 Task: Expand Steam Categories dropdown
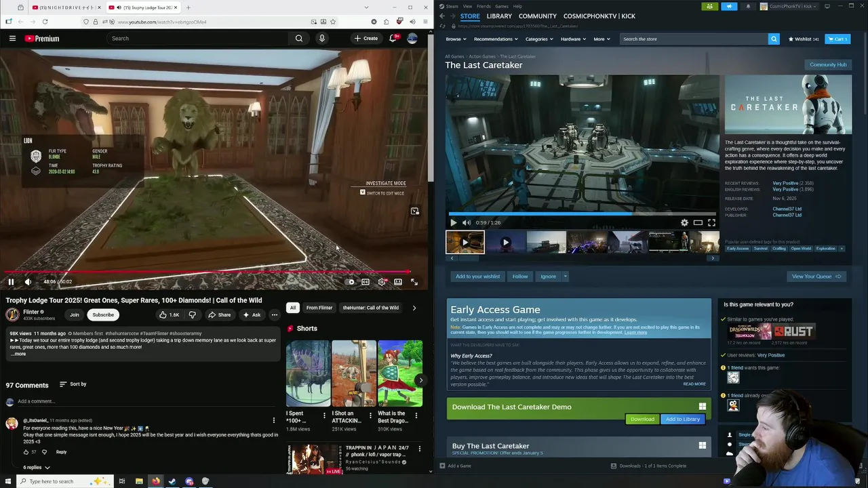point(538,39)
